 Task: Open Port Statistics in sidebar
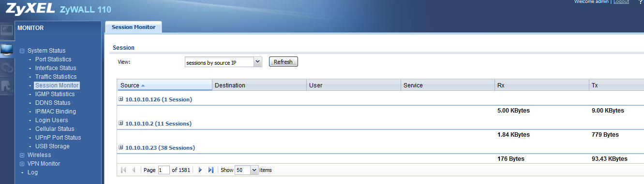(53, 59)
